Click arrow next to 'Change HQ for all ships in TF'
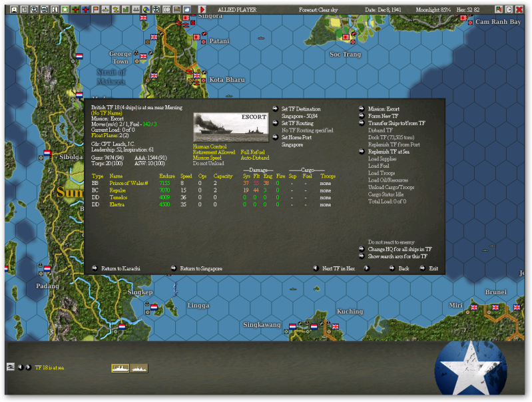532x402 pixels. (x=362, y=249)
